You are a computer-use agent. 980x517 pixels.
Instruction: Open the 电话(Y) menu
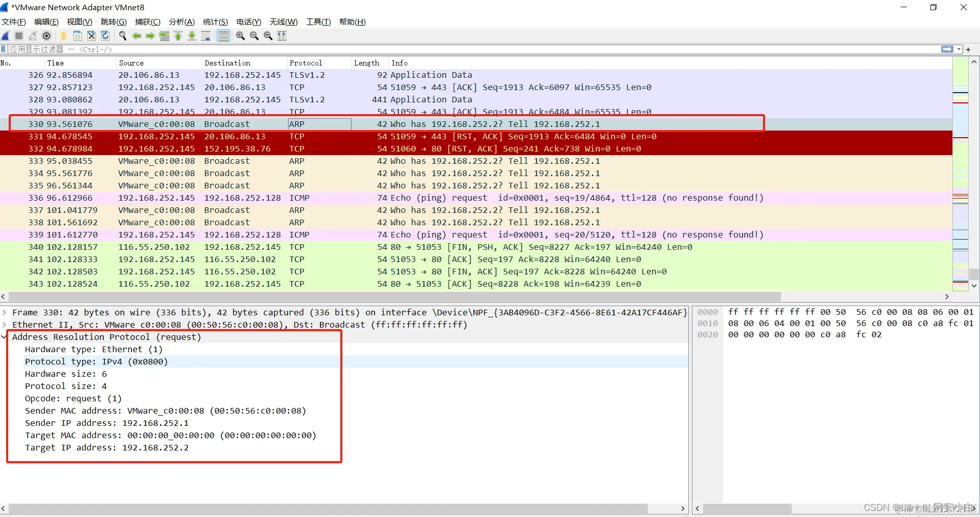(x=249, y=22)
